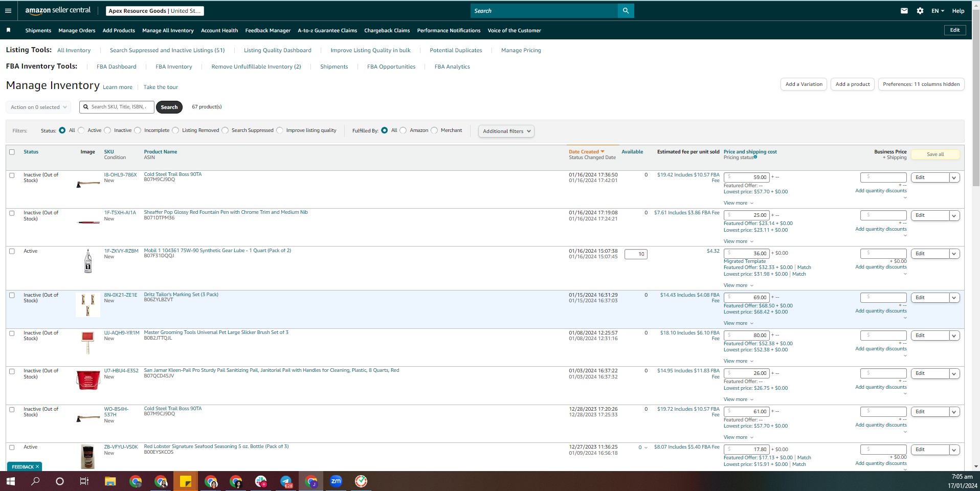Click the Save all button
The height and width of the screenshot is (491, 980).
[935, 154]
